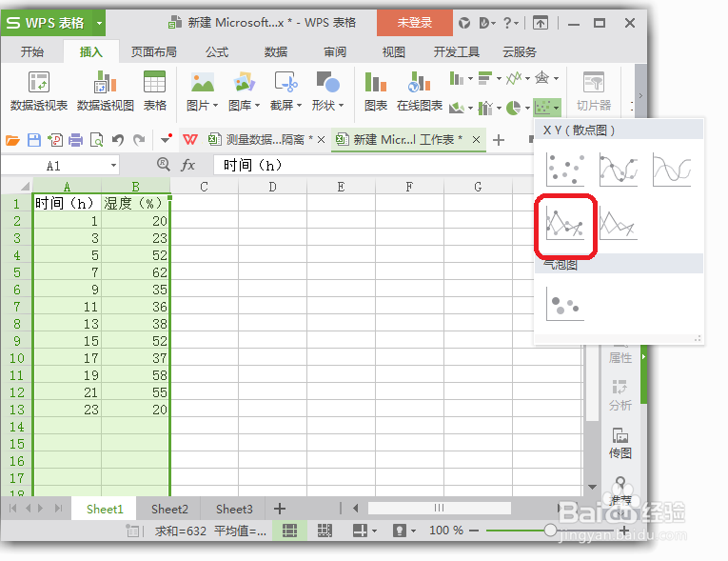Select column C header
The width and height of the screenshot is (728, 561).
pyautogui.click(x=204, y=187)
